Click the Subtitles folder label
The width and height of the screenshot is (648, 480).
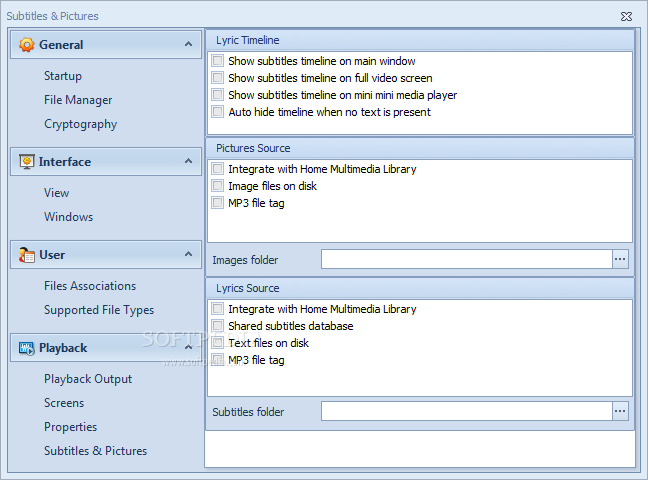248,412
